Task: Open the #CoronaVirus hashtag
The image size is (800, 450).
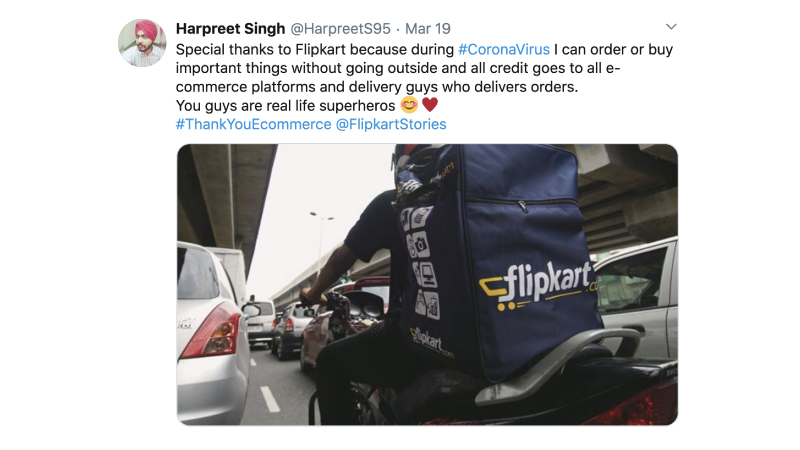Action: 504,49
